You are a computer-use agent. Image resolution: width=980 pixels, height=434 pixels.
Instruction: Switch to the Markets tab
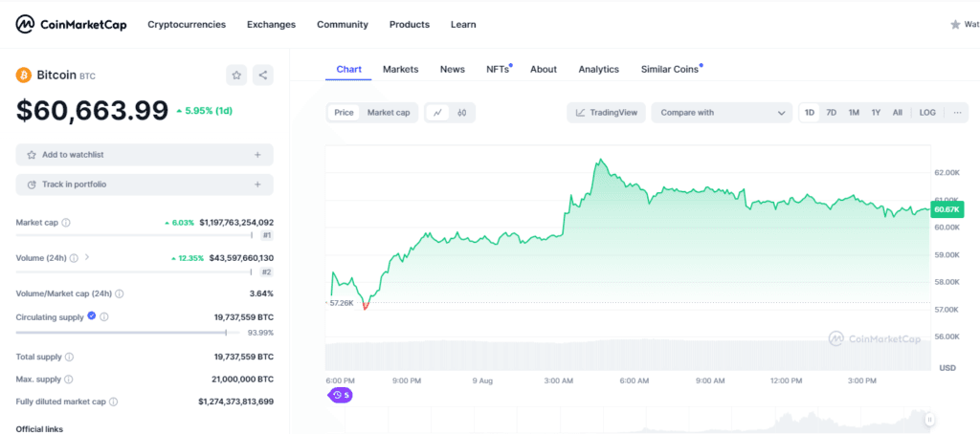[401, 70]
